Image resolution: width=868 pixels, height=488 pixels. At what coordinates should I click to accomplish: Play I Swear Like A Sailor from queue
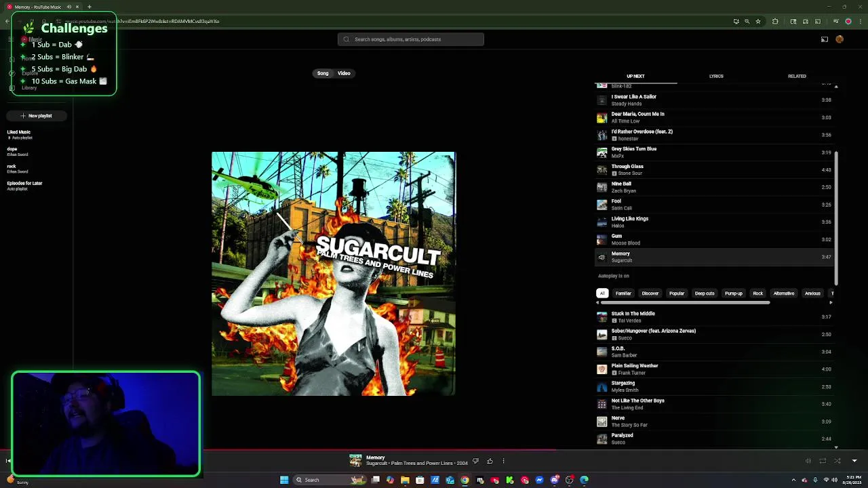tap(715, 100)
